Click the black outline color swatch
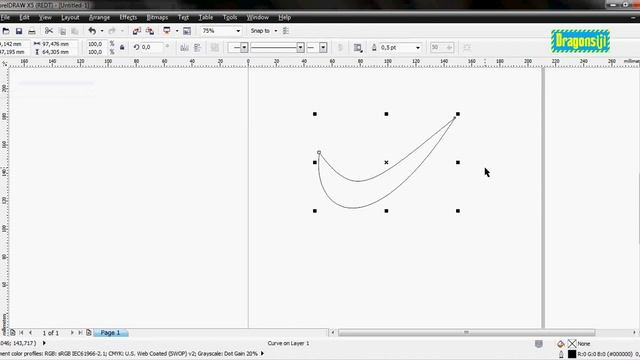 [x=572, y=354]
